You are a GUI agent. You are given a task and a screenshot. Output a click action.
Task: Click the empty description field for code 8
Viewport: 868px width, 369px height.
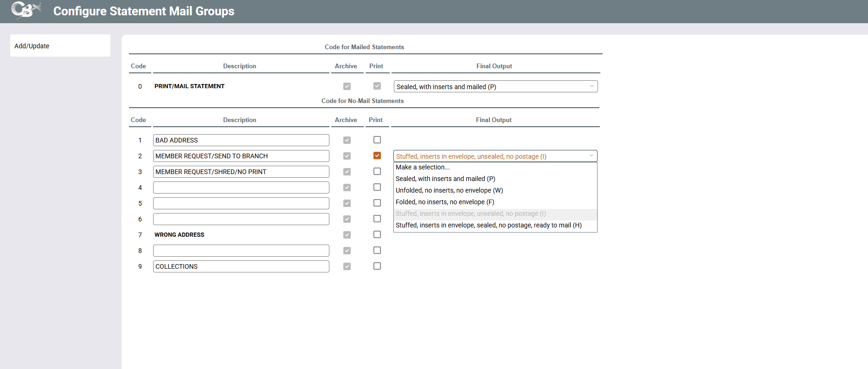coord(241,251)
